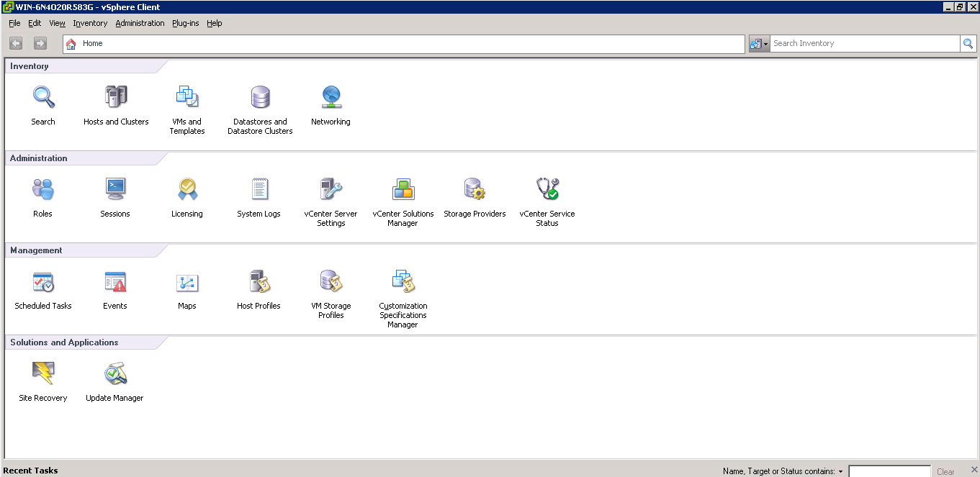Viewport: 980px width, 477px height.
Task: Click the back navigation arrow
Action: 16,44
